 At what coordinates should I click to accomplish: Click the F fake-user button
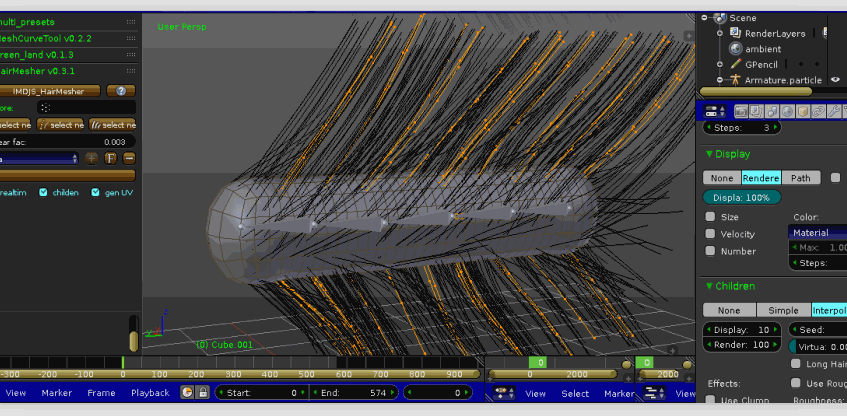(111, 158)
